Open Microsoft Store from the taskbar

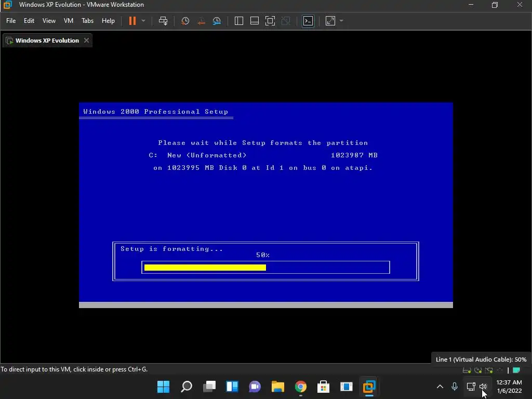point(323,387)
